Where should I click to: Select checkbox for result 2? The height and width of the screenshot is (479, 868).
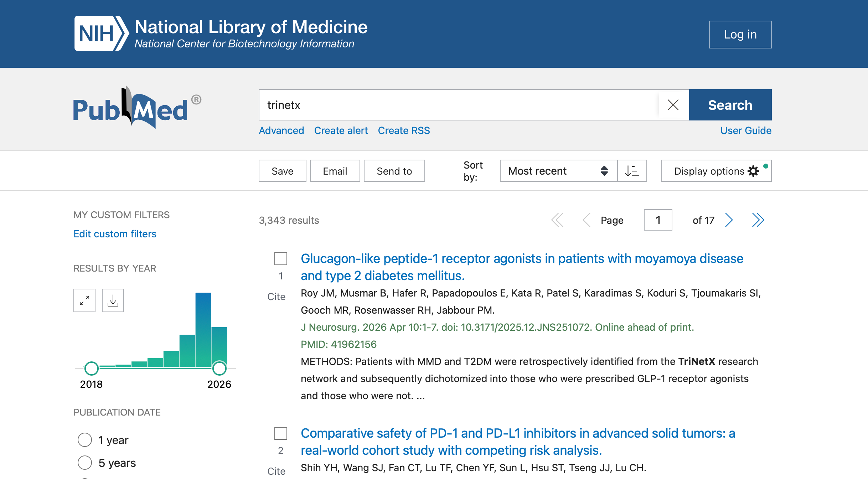281,433
